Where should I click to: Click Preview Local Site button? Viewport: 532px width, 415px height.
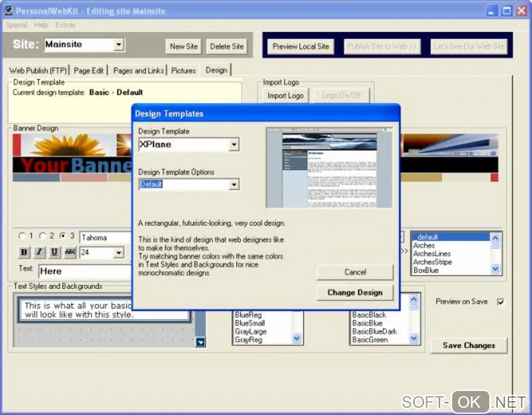pos(300,46)
